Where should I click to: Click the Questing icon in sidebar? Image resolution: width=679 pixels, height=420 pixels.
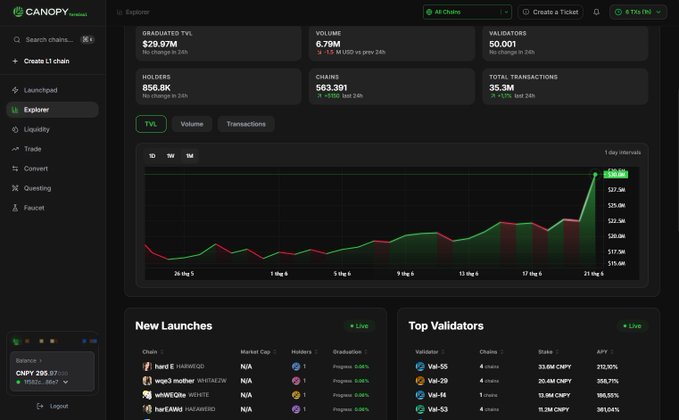pyautogui.click(x=15, y=188)
